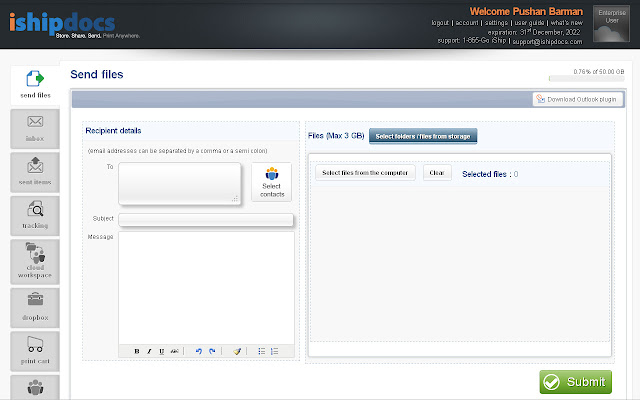
Task: Open the send files sidebar icon
Action: 35,85
